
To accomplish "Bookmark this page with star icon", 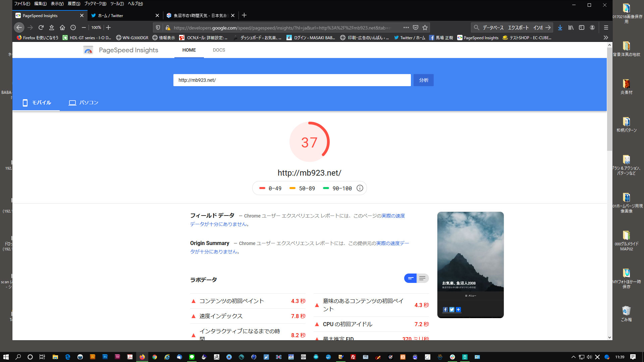I will [x=425, y=27].
